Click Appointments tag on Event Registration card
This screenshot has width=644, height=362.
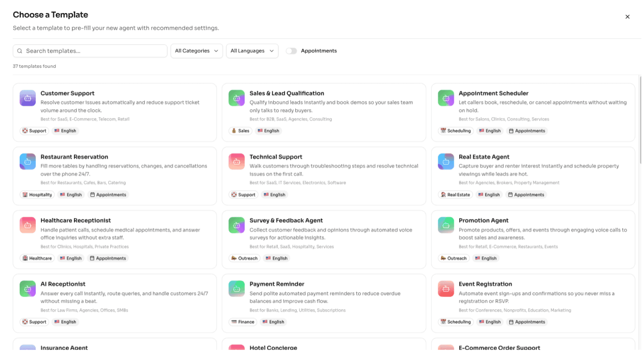[x=527, y=322]
